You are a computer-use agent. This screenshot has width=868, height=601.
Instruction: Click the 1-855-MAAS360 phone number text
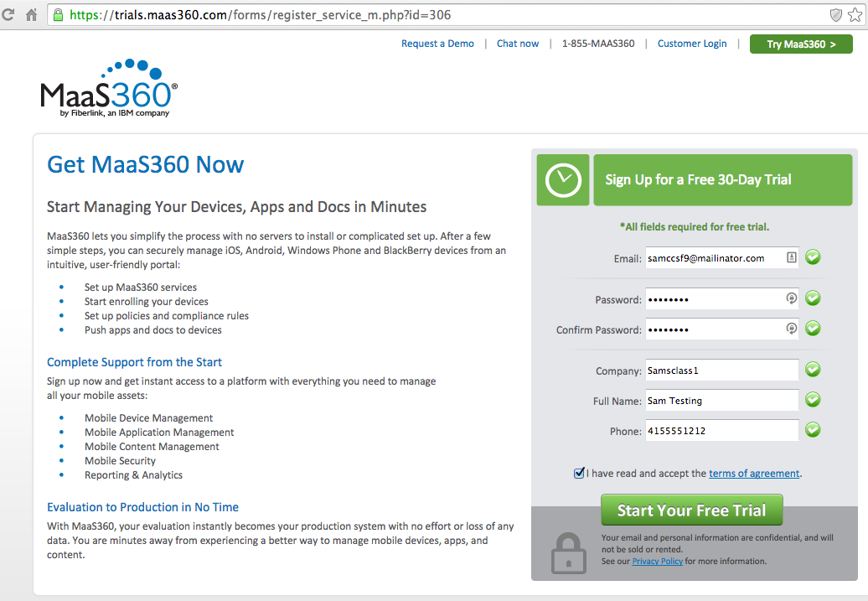pyautogui.click(x=598, y=44)
